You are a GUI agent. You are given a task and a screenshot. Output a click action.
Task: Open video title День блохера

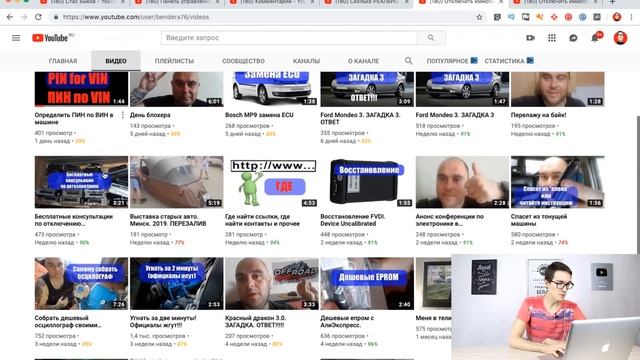pyautogui.click(x=150, y=115)
